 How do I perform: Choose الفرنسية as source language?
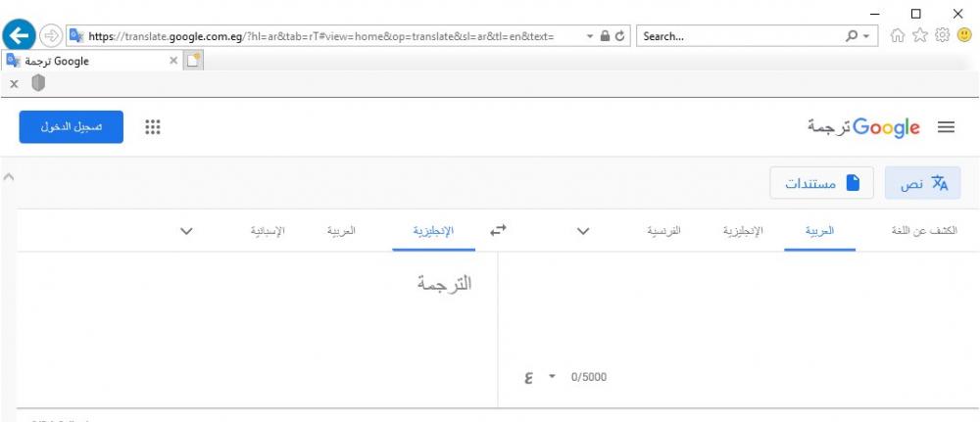click(663, 231)
